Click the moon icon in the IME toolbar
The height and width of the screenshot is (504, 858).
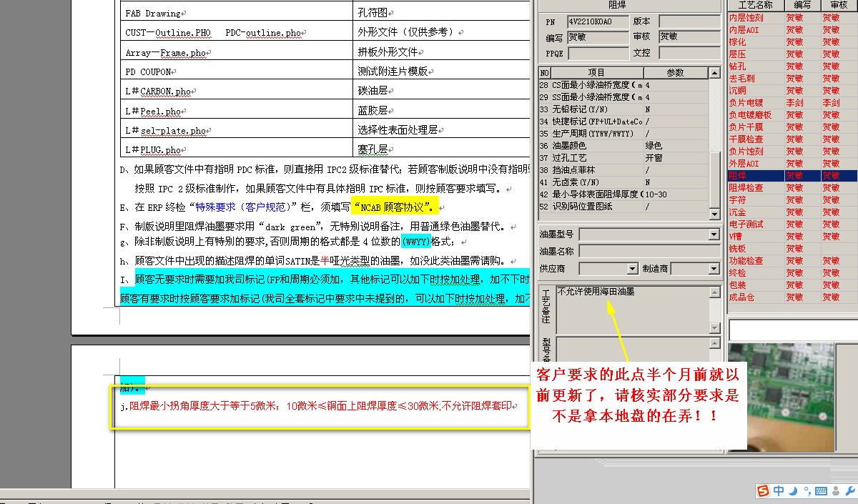coord(792,490)
